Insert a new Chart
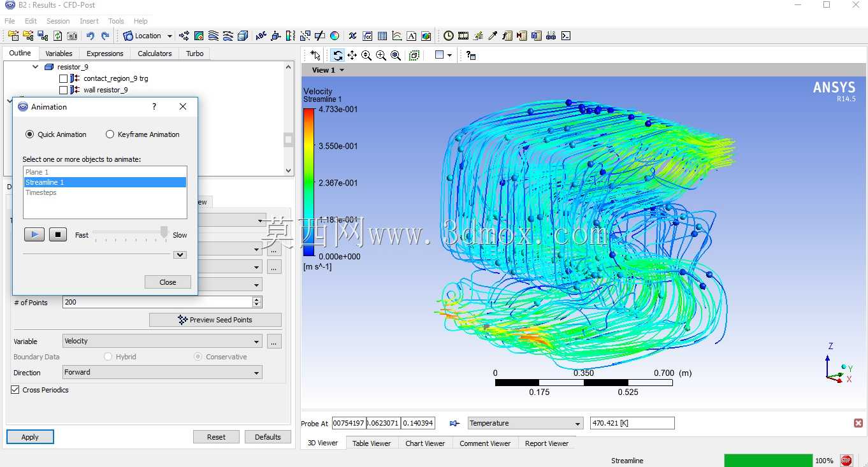Viewport: 868px width, 467px height. [397, 36]
